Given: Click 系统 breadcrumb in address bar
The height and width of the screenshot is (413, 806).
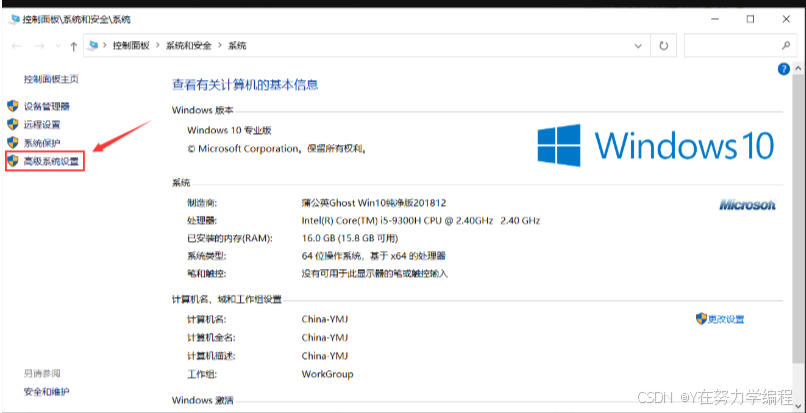Looking at the screenshot, I should [237, 46].
